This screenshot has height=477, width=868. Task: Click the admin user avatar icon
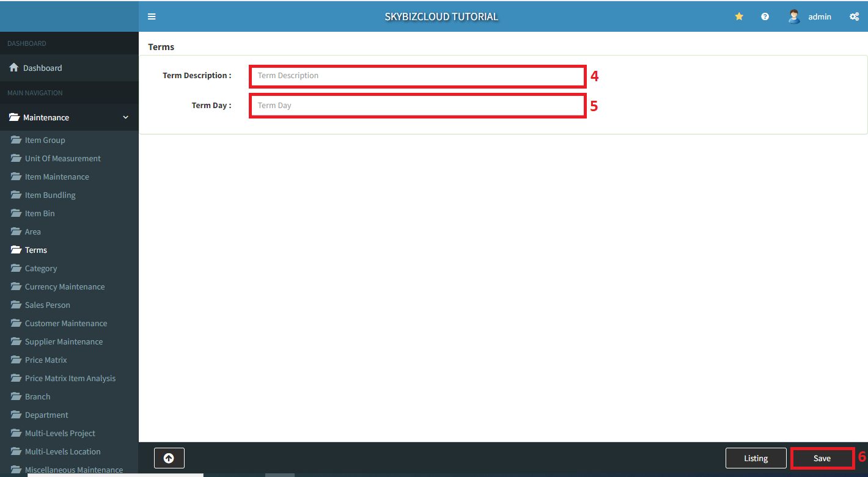click(x=794, y=16)
